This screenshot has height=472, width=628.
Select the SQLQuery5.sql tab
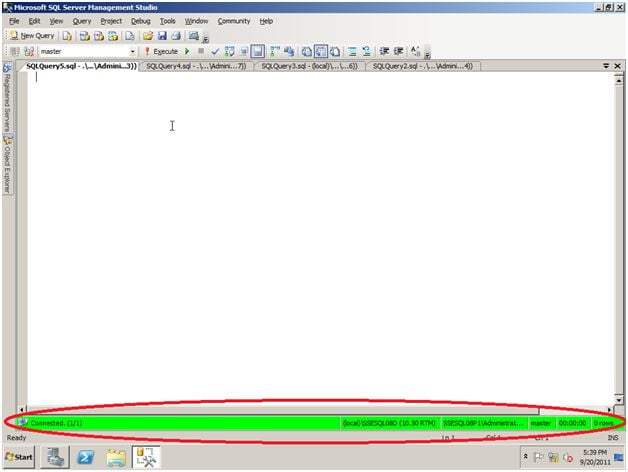(81, 66)
